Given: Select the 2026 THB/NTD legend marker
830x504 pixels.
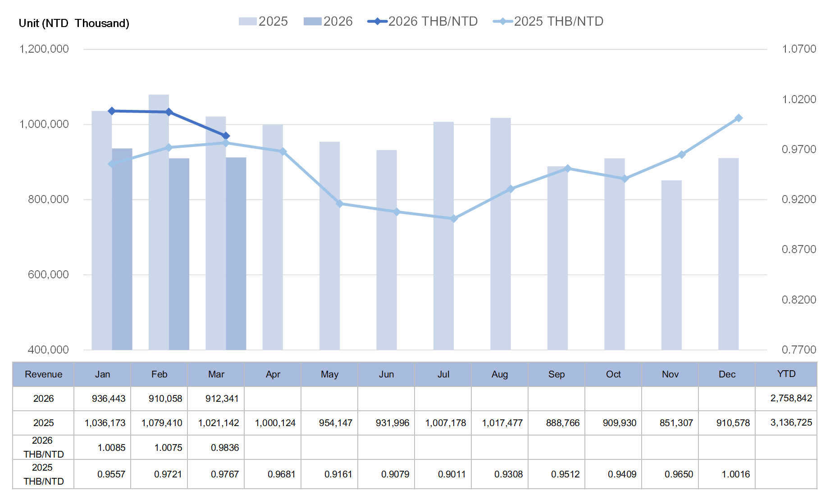Looking at the screenshot, I should click(378, 21).
